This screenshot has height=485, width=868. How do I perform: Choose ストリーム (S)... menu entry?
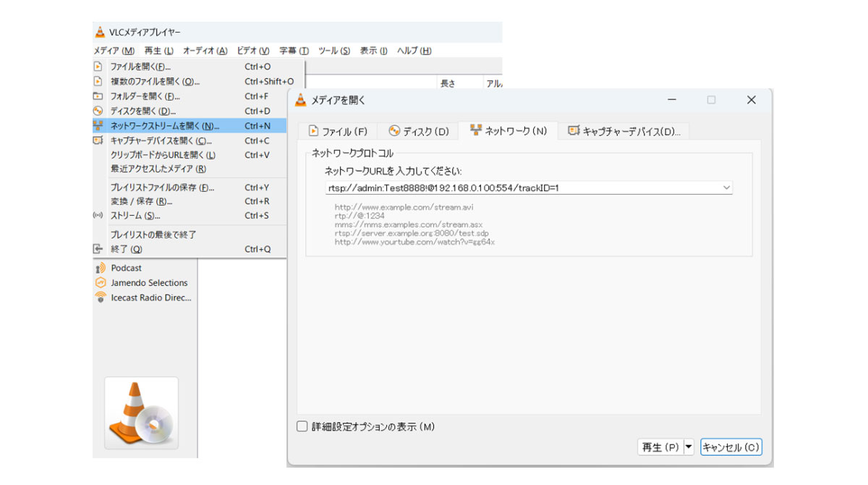(x=190, y=216)
